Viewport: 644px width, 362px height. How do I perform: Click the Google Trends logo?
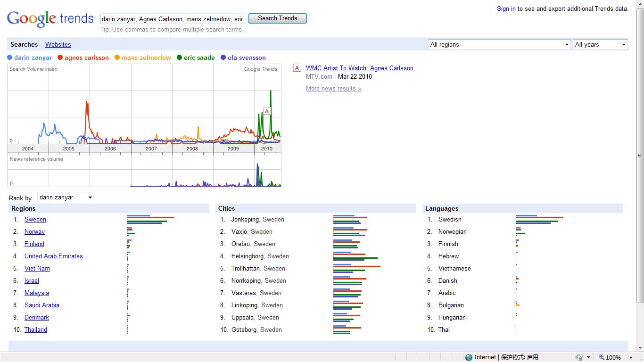[50, 18]
